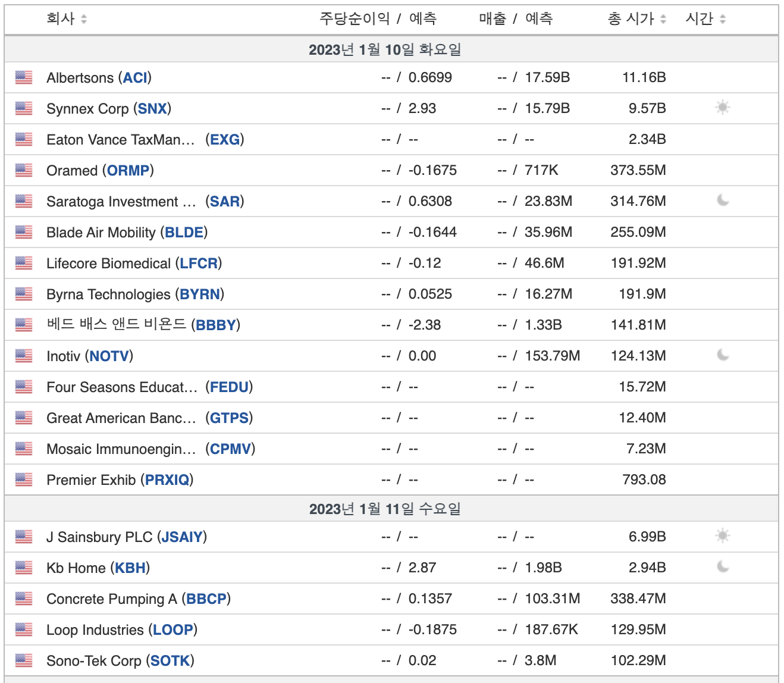This screenshot has height=683, width=784.
Task: Open the PRXIQ ticker link
Action: 167,480
